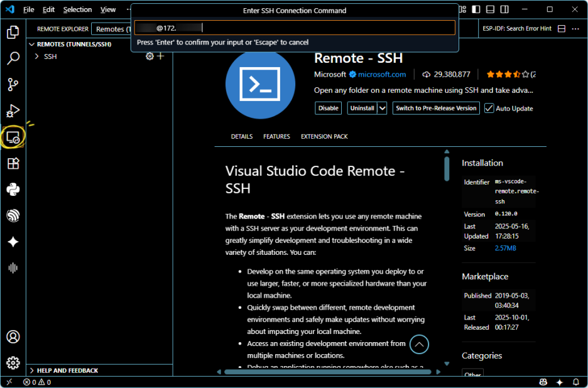588x388 pixels.
Task: Open the Edit menu
Action: [48, 9]
